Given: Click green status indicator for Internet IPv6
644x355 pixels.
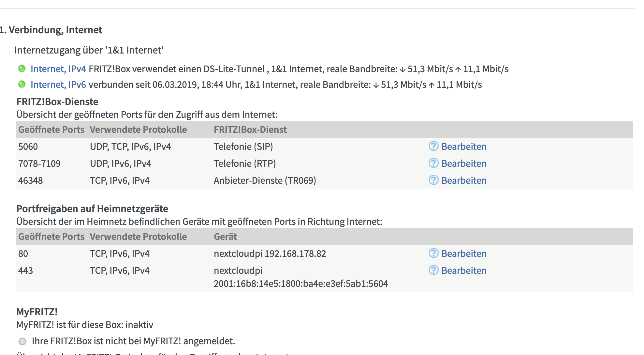Looking at the screenshot, I should pos(22,85).
